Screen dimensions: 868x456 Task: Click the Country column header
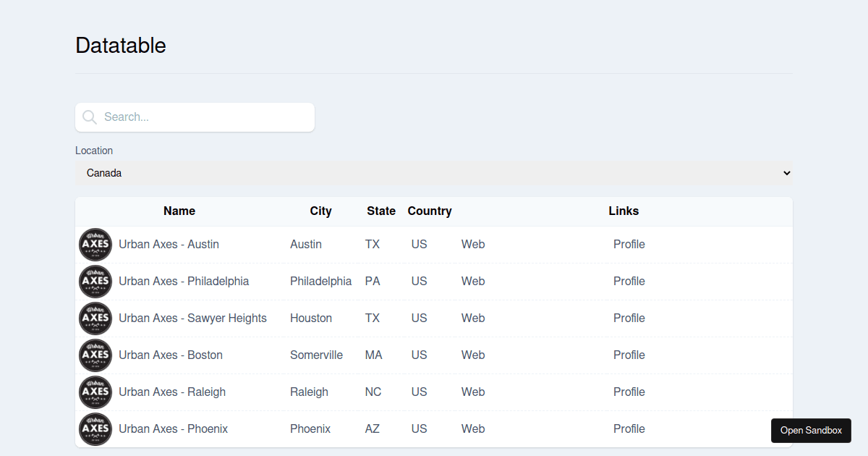point(430,211)
